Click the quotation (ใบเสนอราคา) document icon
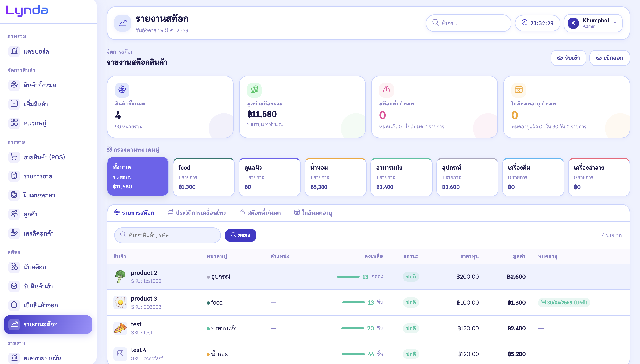The image size is (640, 364). coord(14,195)
